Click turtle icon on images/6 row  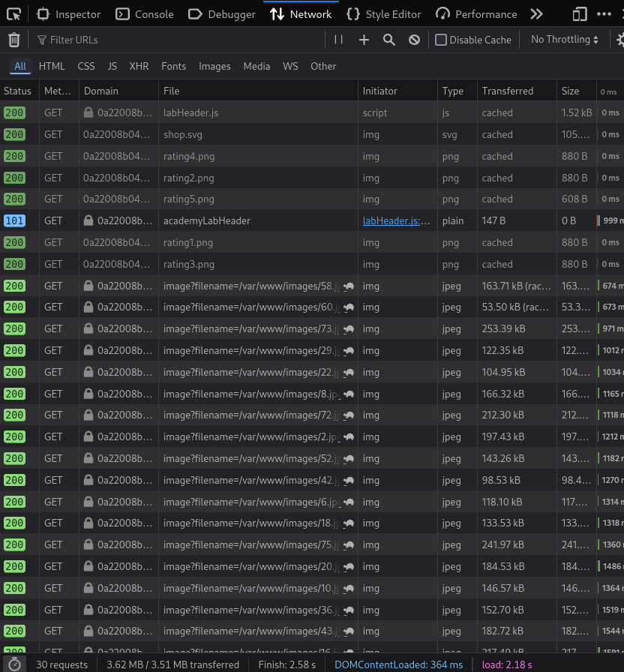pos(349,502)
